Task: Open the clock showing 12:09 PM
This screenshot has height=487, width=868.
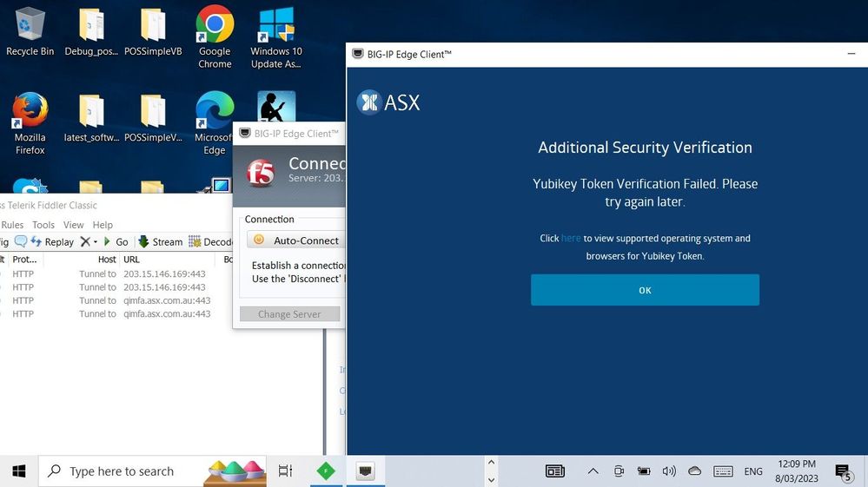Action: point(797,471)
